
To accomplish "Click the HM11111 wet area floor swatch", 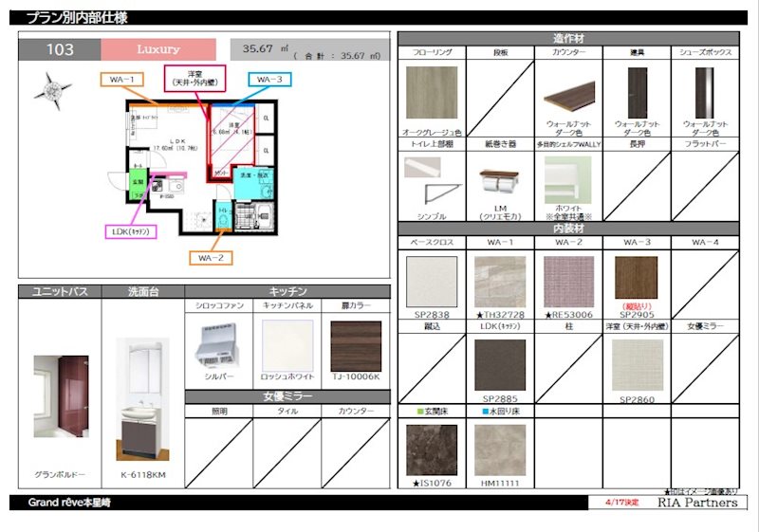I will click(500, 450).
